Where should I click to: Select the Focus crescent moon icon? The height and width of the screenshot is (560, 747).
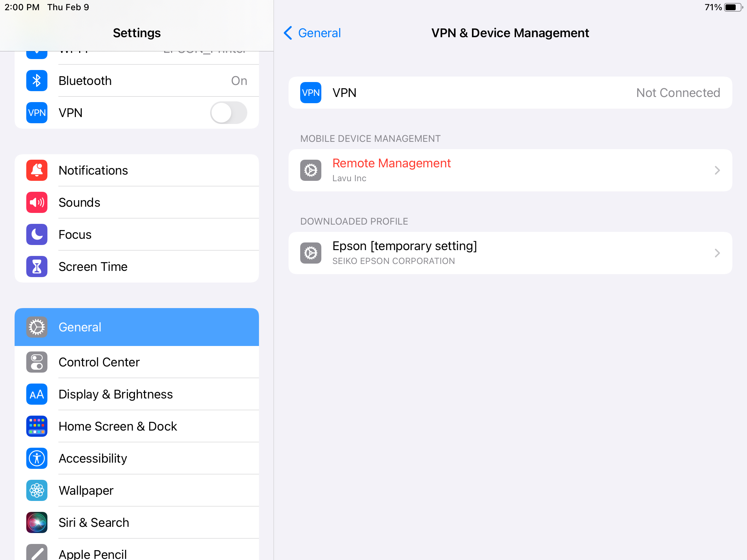pyautogui.click(x=36, y=234)
